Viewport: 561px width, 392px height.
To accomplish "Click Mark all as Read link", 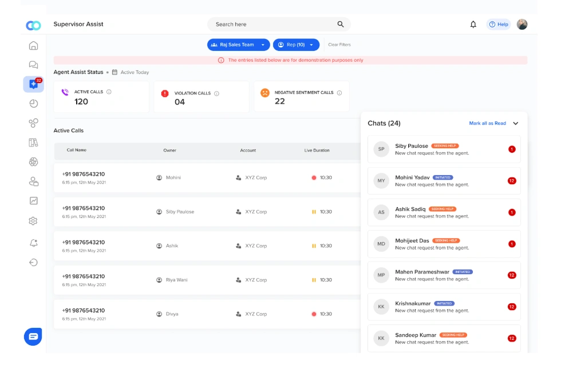I will 487,123.
